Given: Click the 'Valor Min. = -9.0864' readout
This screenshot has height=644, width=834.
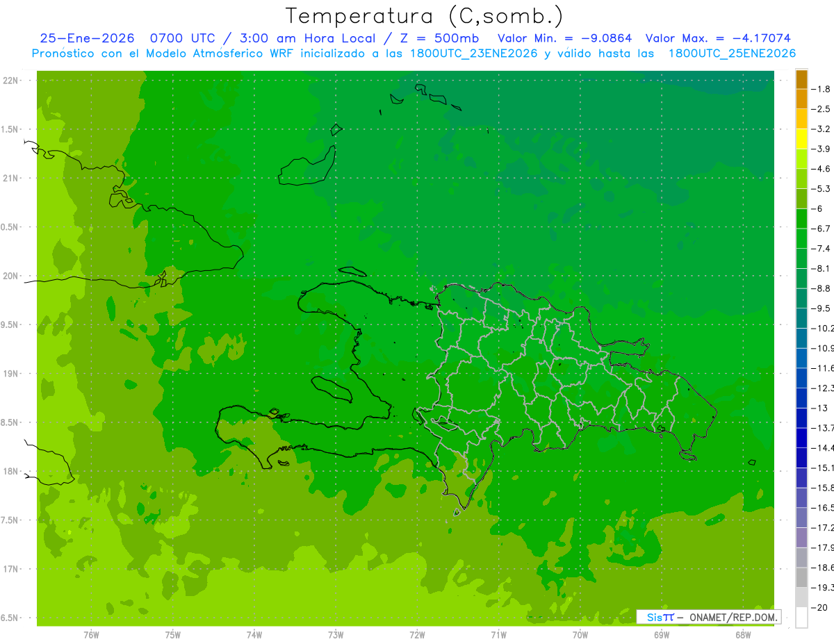Looking at the screenshot, I should click(x=565, y=39).
